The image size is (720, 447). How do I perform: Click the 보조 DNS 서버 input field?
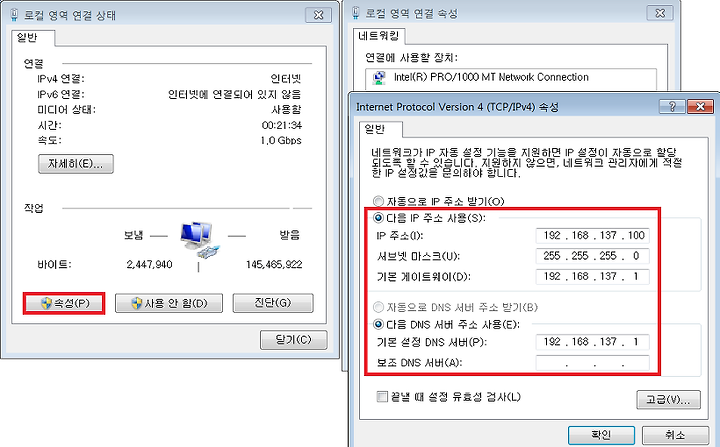[x=592, y=363]
